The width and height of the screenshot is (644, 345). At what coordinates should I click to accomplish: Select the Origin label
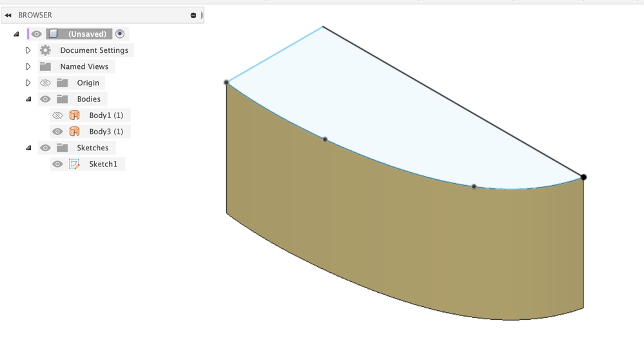pos(88,83)
